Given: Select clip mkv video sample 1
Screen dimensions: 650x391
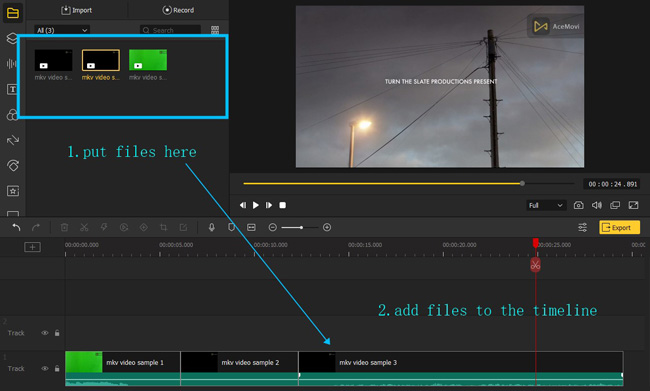Looking at the screenshot, I should coord(123,369).
